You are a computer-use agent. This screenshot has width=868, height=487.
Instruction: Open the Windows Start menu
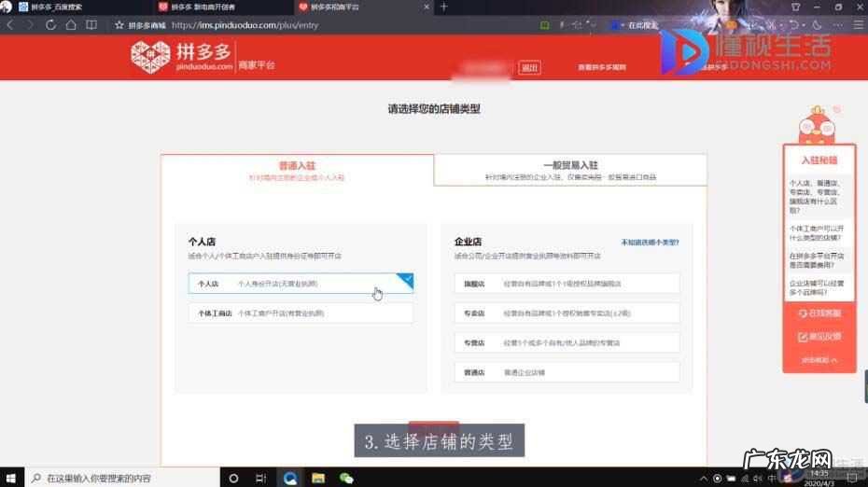11,478
